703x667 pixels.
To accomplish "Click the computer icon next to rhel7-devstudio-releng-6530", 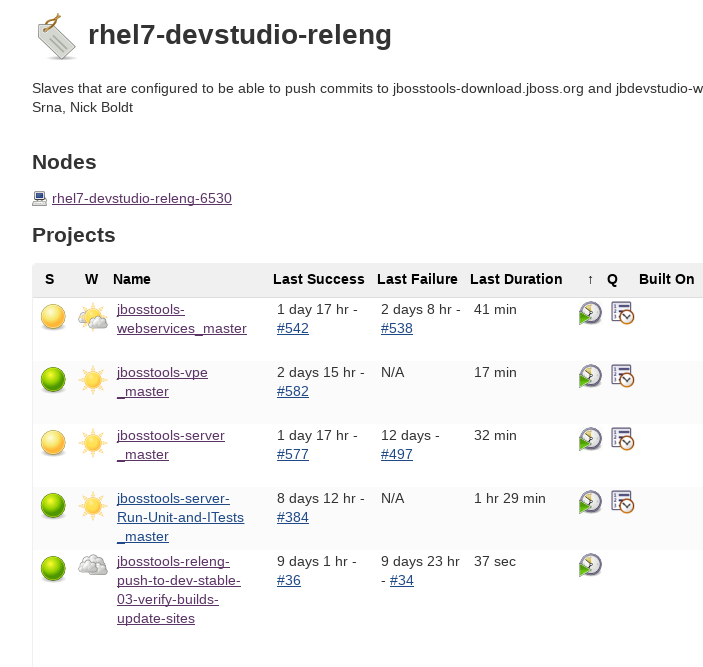I will (x=39, y=199).
